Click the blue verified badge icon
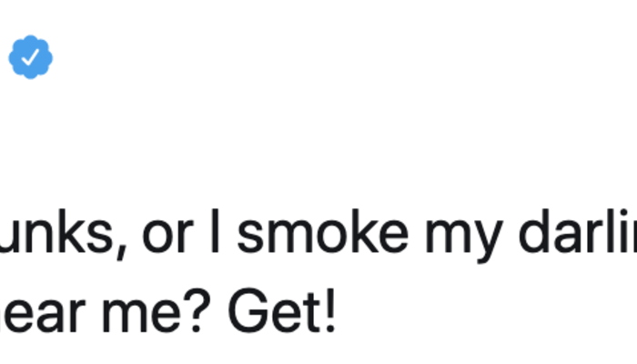The width and height of the screenshot is (637, 364). click(30, 58)
